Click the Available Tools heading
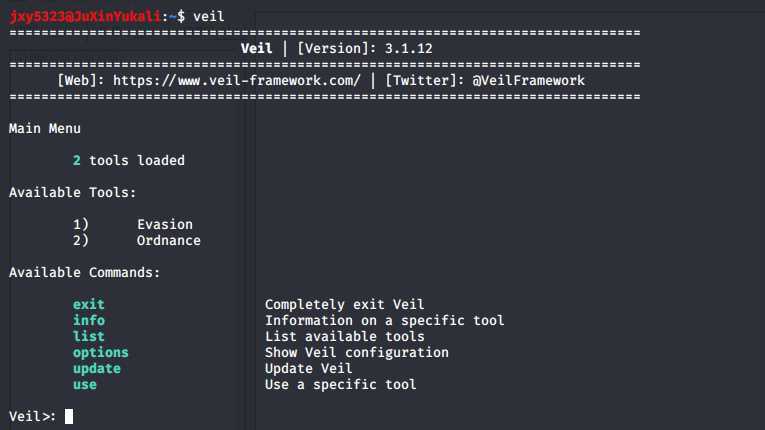The width and height of the screenshot is (765, 430). point(73,193)
